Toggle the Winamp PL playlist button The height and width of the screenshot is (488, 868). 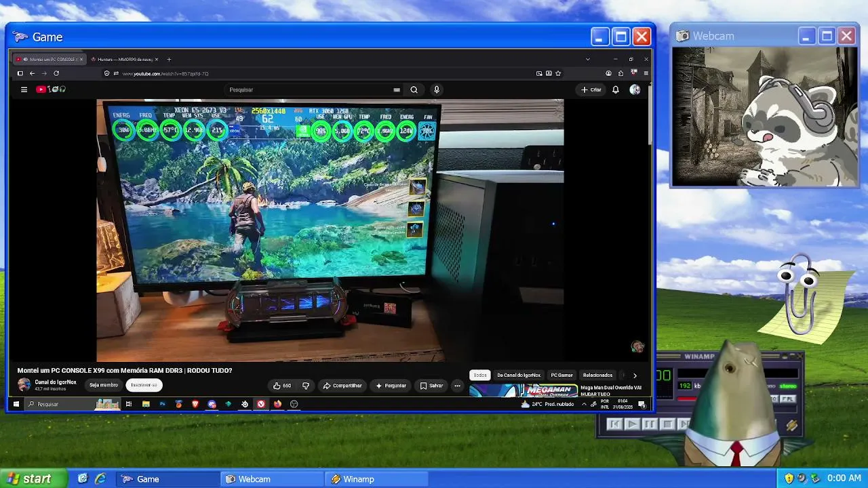click(x=788, y=399)
